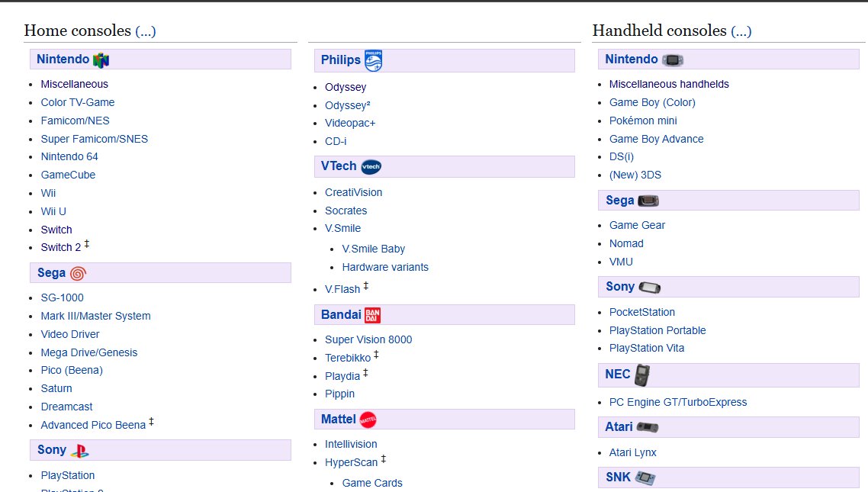Go to Super Famicom/SNES page
The height and width of the screenshot is (492, 868).
click(95, 139)
